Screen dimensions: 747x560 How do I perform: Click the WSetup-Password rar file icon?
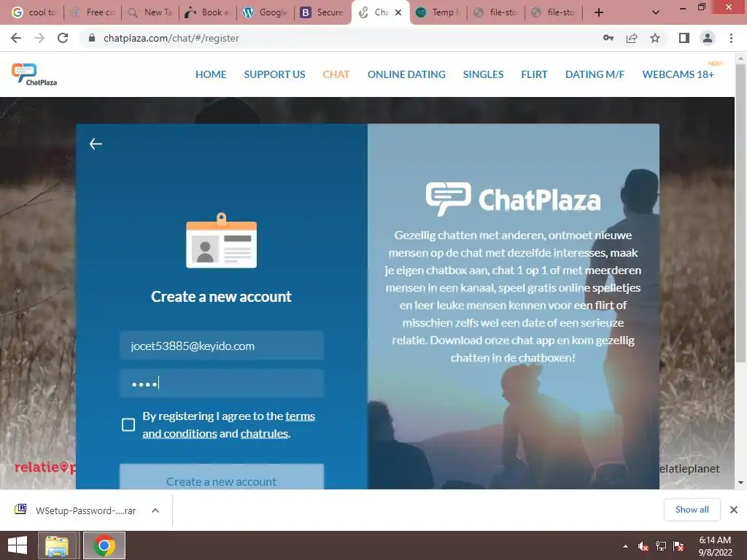tap(20, 510)
